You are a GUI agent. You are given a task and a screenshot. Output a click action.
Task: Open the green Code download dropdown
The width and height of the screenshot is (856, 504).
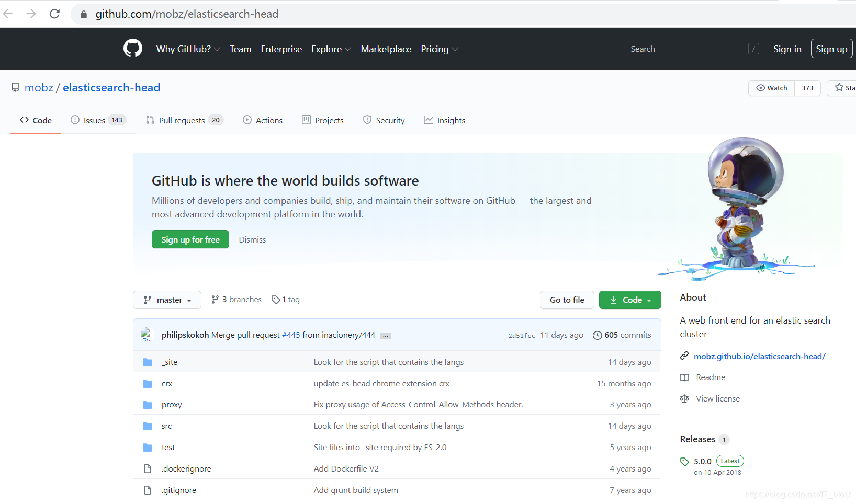pos(630,300)
